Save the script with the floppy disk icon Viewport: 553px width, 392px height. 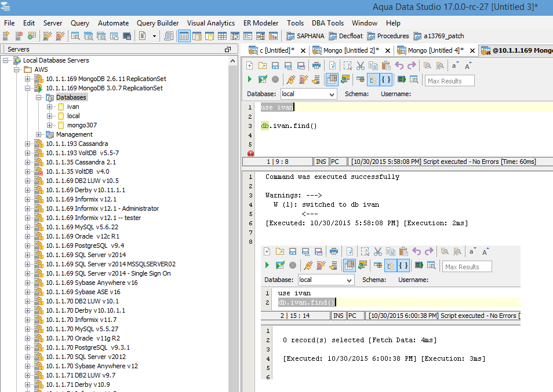[x=275, y=65]
